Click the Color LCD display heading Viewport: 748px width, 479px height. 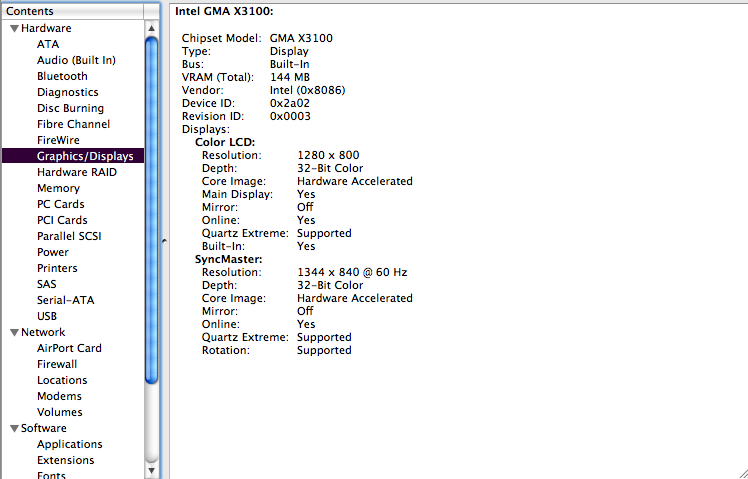pyautogui.click(x=225, y=142)
